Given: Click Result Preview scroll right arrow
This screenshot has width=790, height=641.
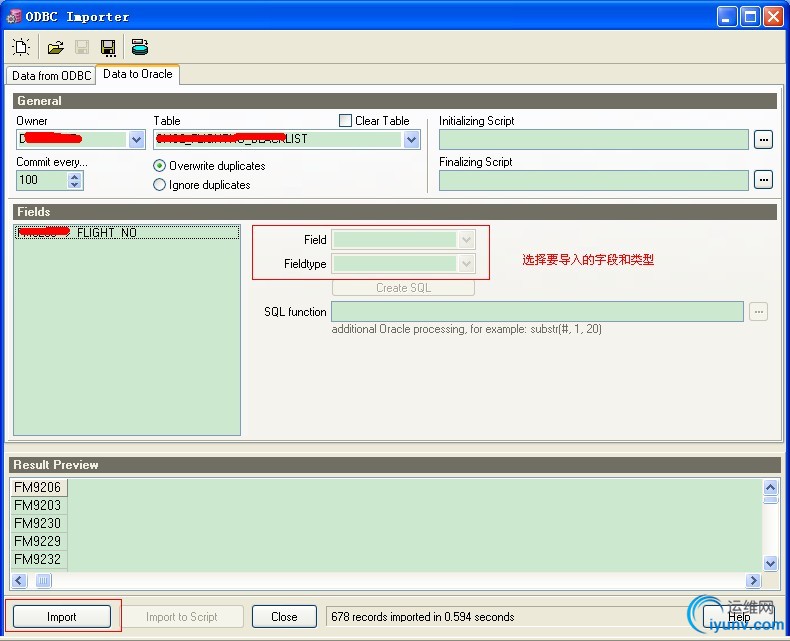Looking at the screenshot, I should (753, 581).
